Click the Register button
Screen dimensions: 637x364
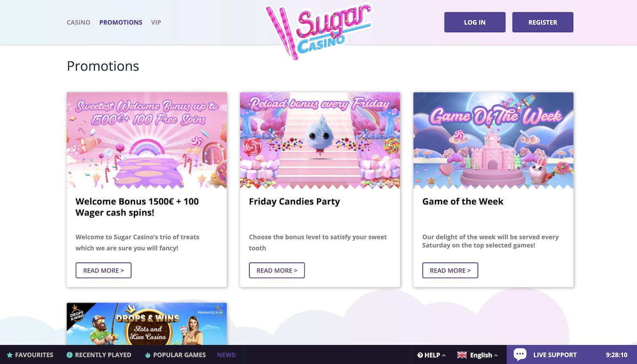[x=543, y=22]
